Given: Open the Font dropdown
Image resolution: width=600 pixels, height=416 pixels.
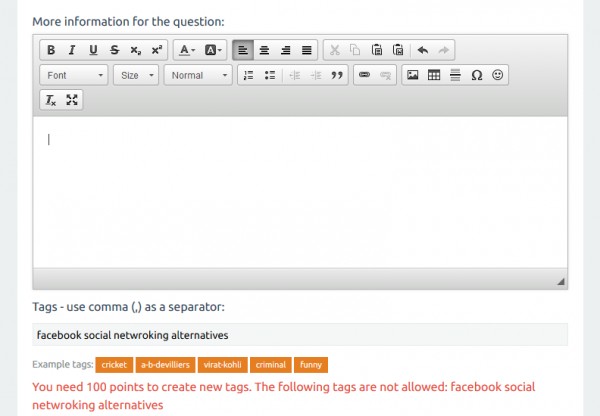Looking at the screenshot, I should click(74, 75).
